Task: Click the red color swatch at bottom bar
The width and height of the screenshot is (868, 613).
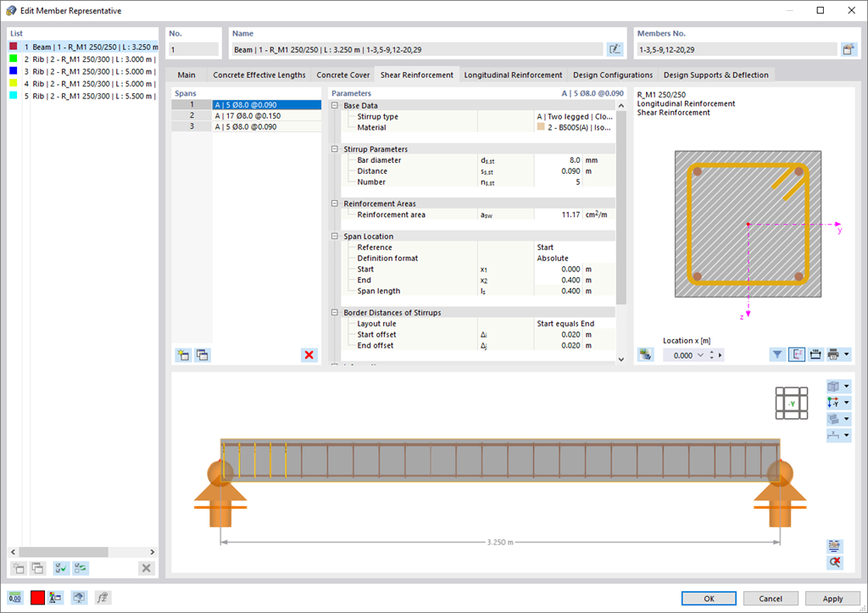Action: [37, 598]
